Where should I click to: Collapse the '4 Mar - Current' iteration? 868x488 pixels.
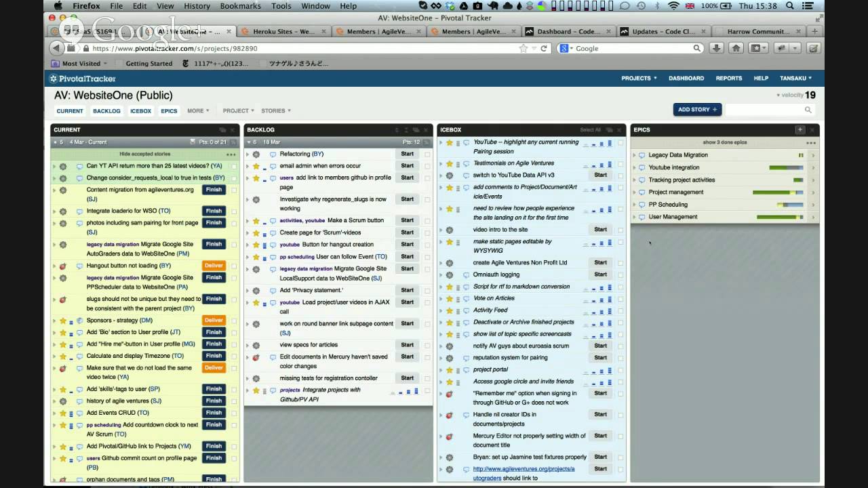click(54, 142)
